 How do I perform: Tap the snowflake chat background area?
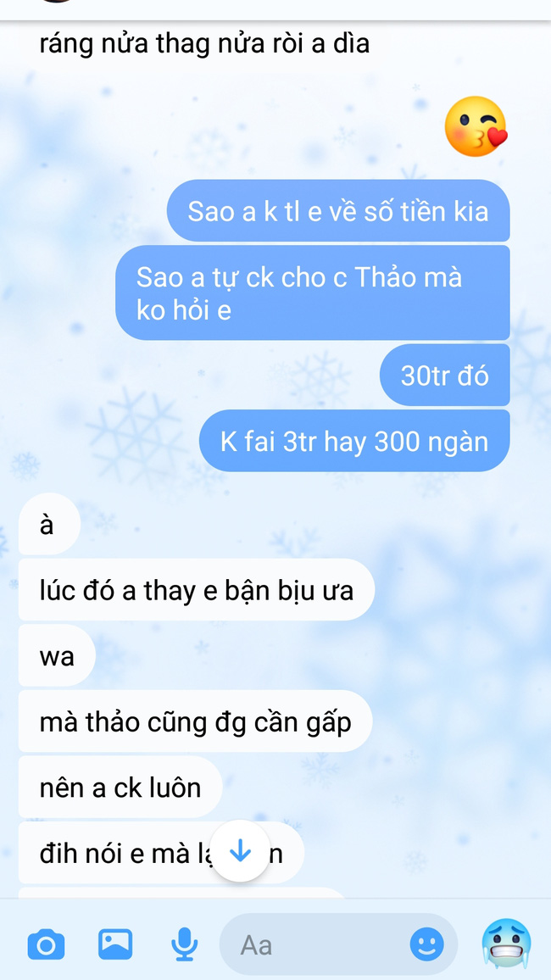tap(437, 625)
